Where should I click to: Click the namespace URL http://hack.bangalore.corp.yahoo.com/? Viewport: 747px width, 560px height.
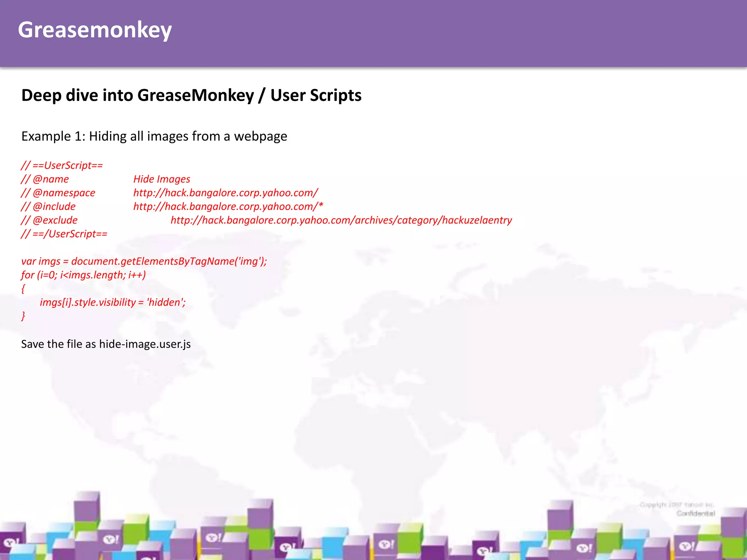(226, 192)
